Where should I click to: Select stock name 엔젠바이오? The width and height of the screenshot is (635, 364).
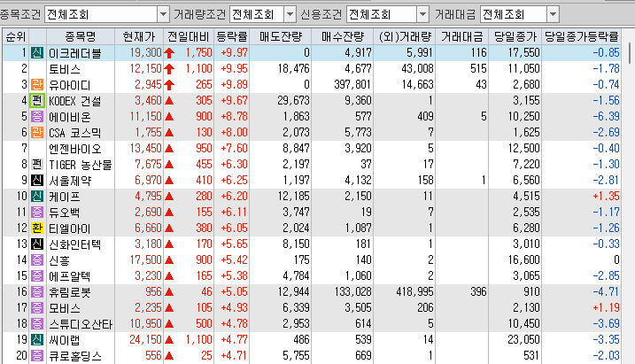pyautogui.click(x=75, y=149)
